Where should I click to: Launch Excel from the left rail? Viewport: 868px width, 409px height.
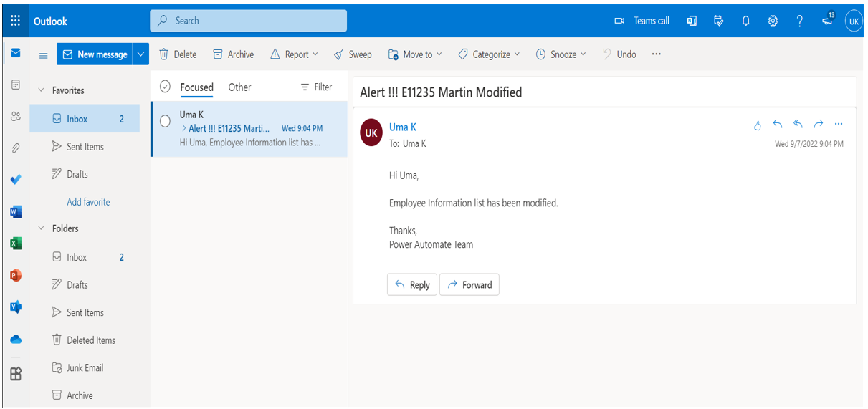[x=16, y=244]
